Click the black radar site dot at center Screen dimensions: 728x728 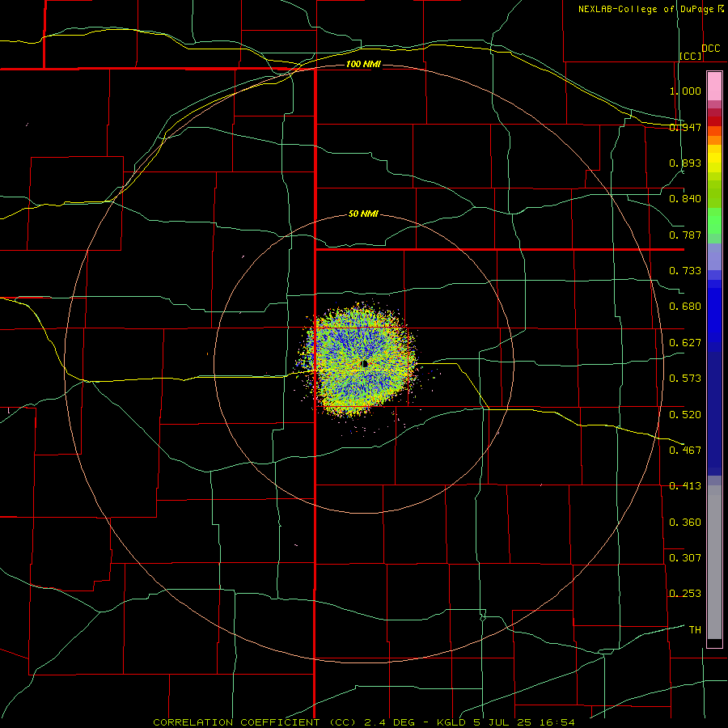click(365, 363)
